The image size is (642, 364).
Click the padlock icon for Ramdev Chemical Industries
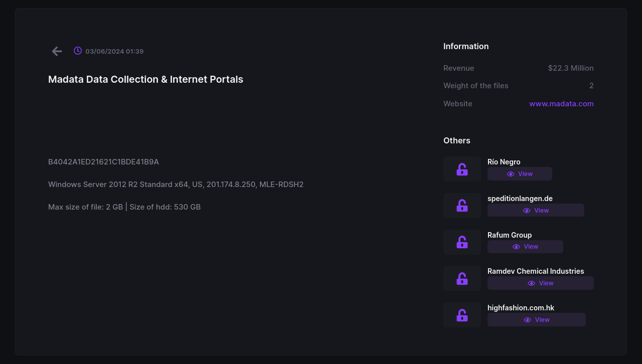pyautogui.click(x=461, y=278)
